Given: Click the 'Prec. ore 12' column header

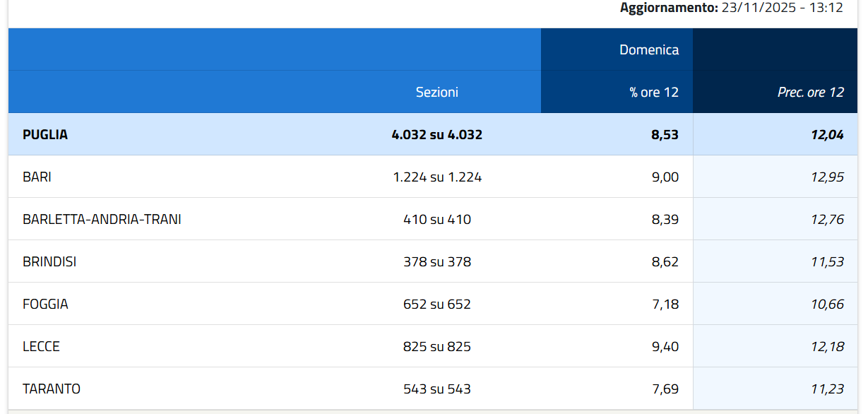Looking at the screenshot, I should (x=810, y=92).
